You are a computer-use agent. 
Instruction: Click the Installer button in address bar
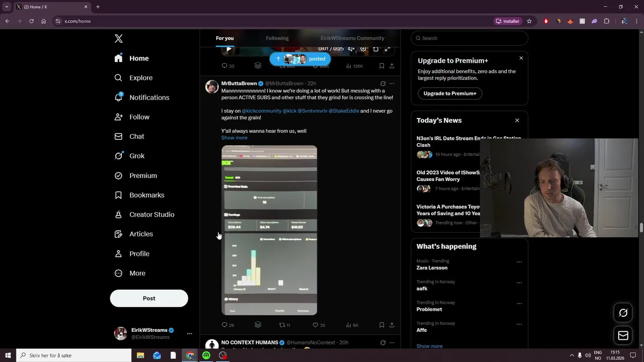508,21
